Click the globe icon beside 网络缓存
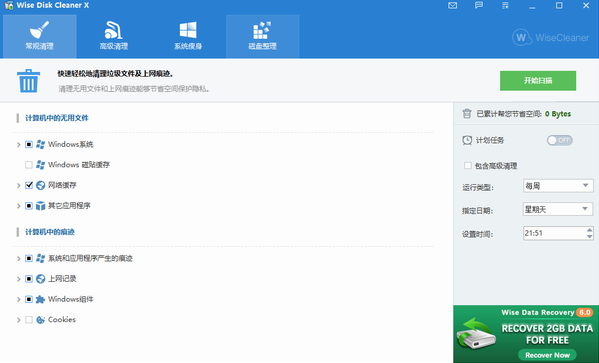599x363 pixels. [40, 185]
